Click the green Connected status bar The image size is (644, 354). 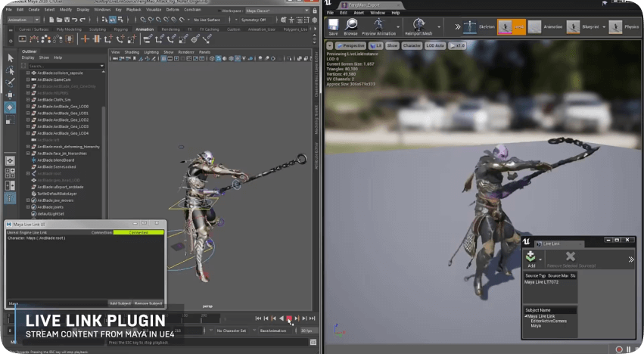pos(138,232)
